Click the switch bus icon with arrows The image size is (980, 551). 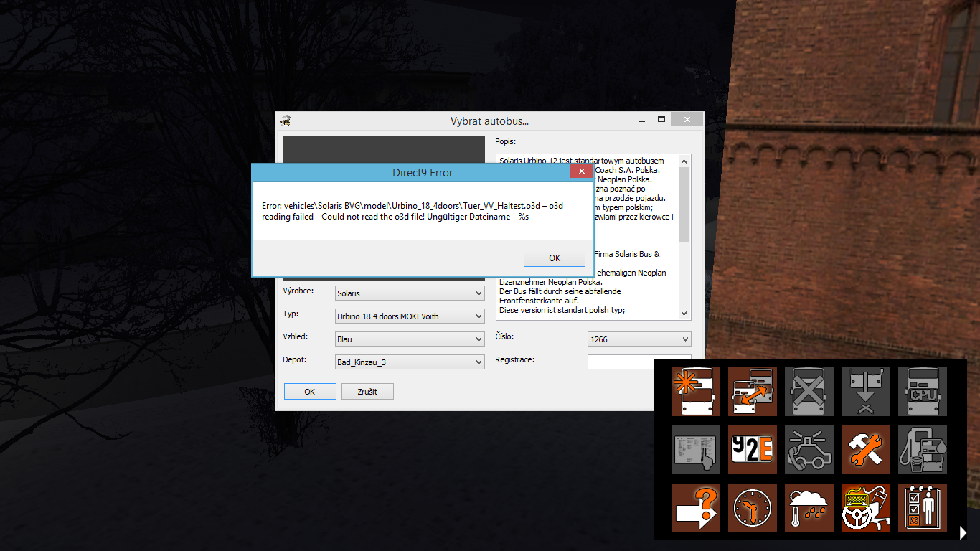[x=752, y=391]
